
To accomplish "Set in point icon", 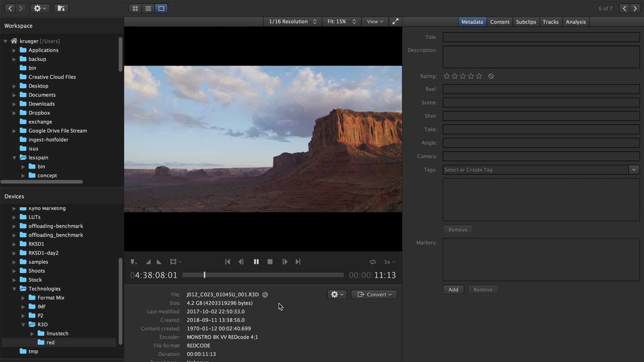I will point(148,262).
